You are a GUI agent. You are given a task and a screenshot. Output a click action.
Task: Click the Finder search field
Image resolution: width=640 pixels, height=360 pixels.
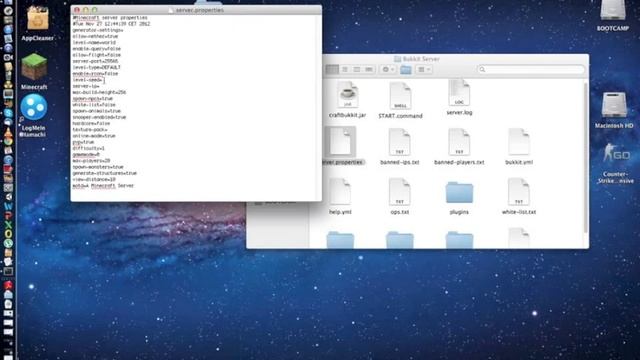pyautogui.click(x=531, y=70)
